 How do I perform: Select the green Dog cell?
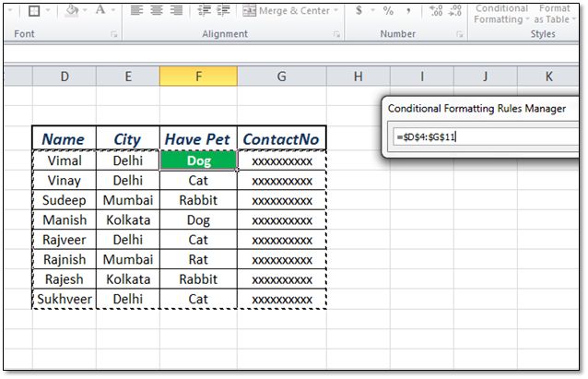coord(199,160)
